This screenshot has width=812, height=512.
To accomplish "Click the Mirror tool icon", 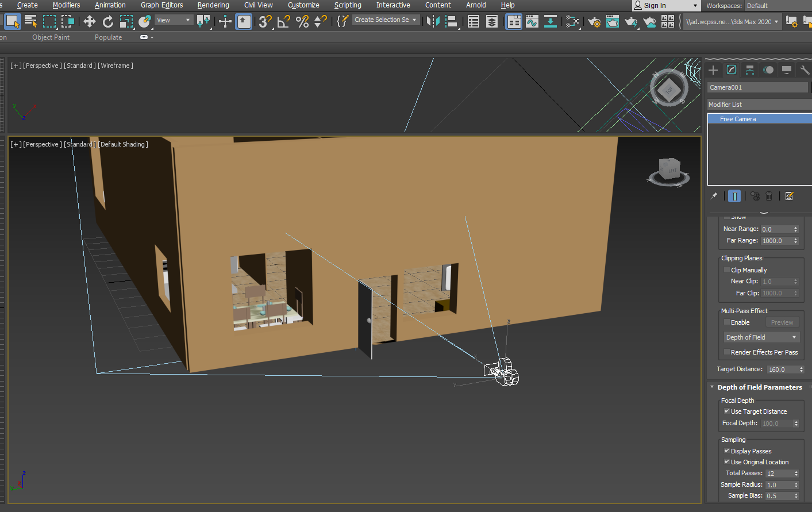I will [x=433, y=22].
